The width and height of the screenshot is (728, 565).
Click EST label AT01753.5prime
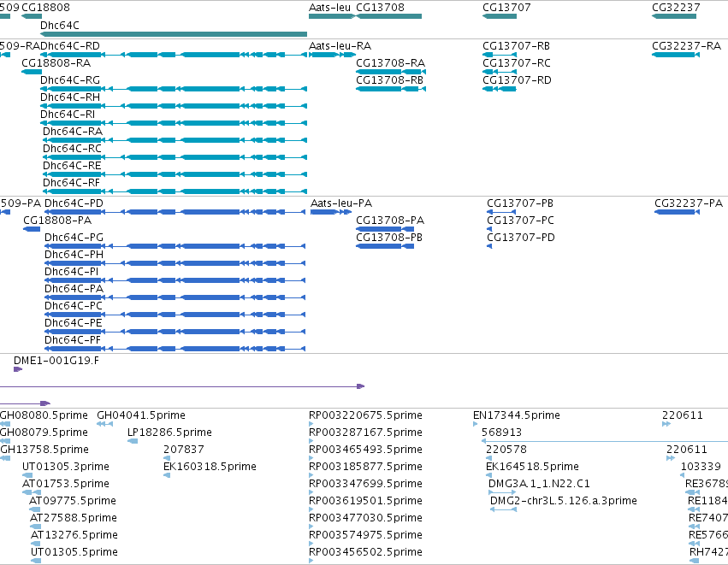(66, 485)
